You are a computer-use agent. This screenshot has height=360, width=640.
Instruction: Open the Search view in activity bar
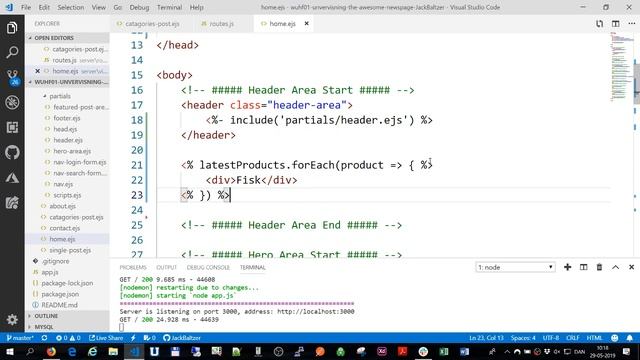click(12, 52)
